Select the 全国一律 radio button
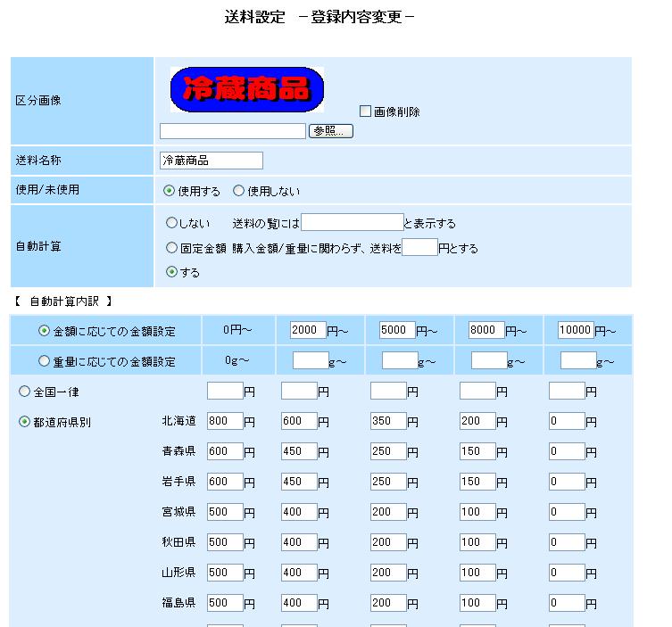This screenshot has height=627, width=672. pos(25,392)
